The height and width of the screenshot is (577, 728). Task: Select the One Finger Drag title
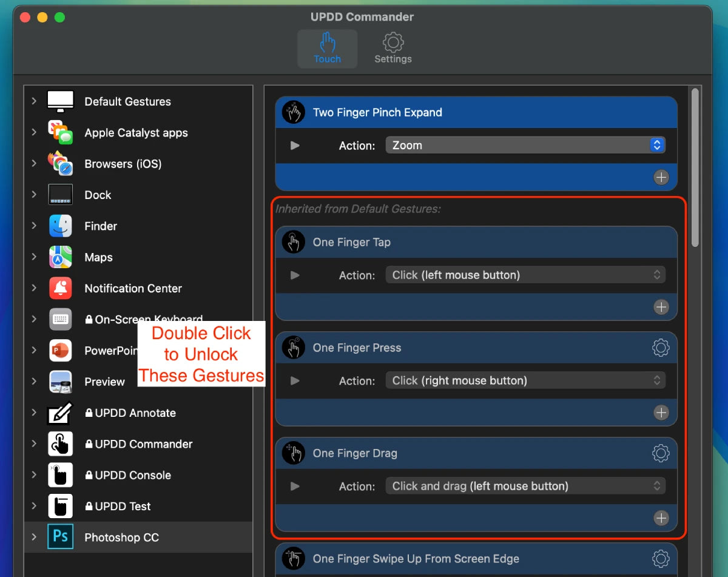pos(355,453)
